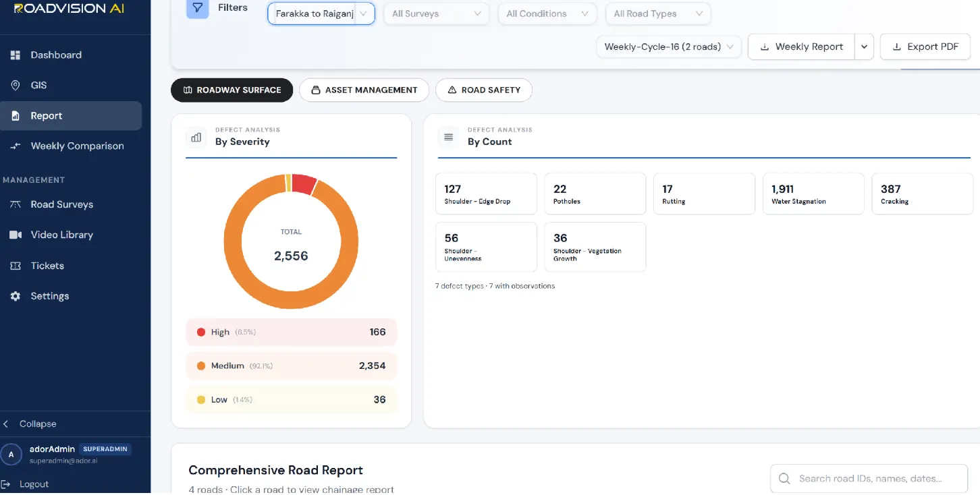Viewport: 980px width, 495px height.
Task: Download the Weekly Report
Action: (802, 47)
